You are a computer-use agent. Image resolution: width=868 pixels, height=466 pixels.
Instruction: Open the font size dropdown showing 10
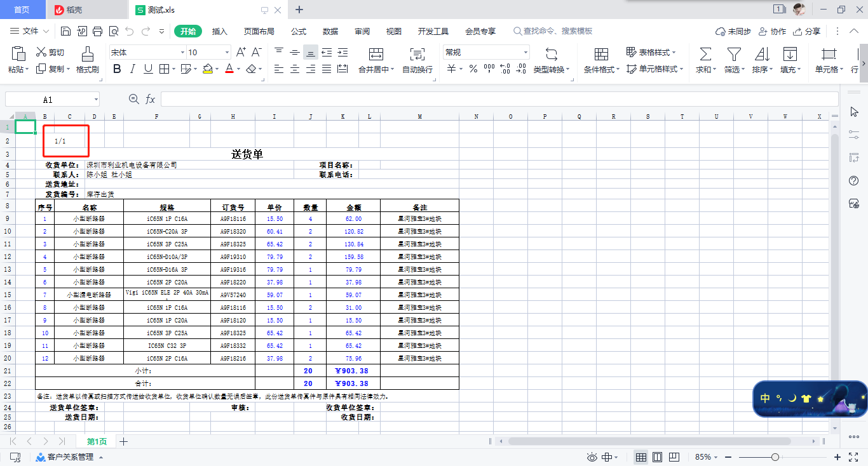pos(227,53)
